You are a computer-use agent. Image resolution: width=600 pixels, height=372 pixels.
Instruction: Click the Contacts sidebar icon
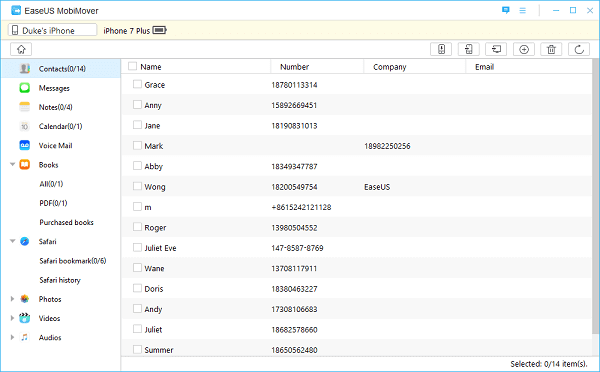(x=24, y=69)
